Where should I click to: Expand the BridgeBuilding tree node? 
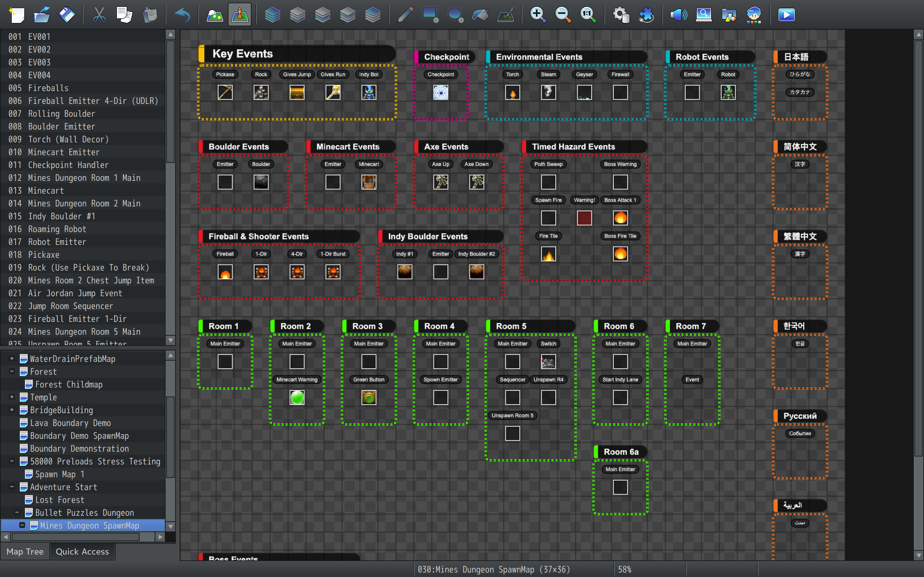pyautogui.click(x=12, y=410)
